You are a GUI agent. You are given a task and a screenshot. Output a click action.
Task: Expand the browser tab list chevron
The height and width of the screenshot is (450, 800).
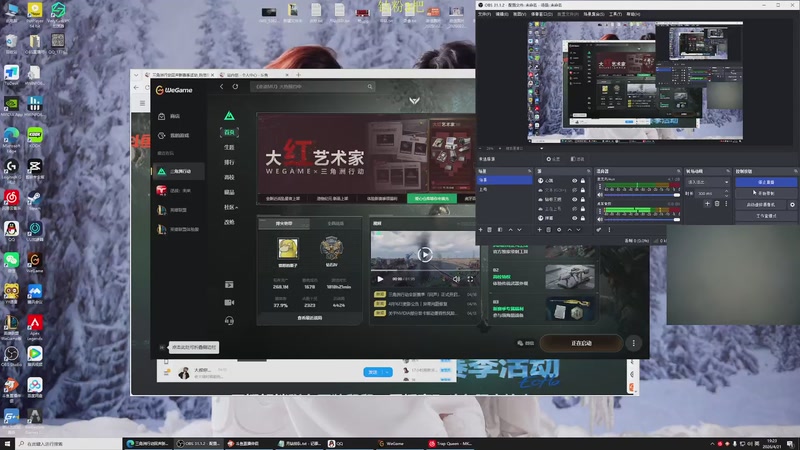136,75
